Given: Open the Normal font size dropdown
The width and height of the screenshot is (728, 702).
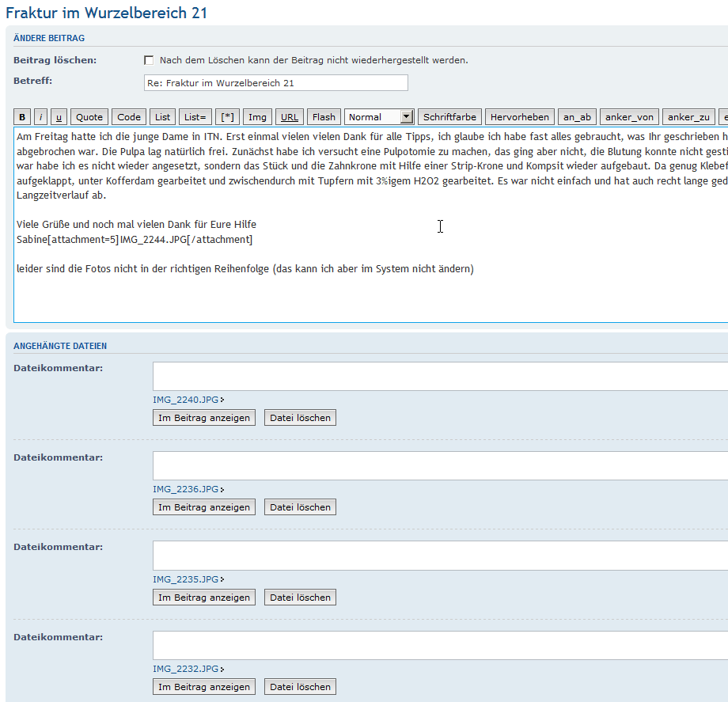Looking at the screenshot, I should [x=379, y=117].
